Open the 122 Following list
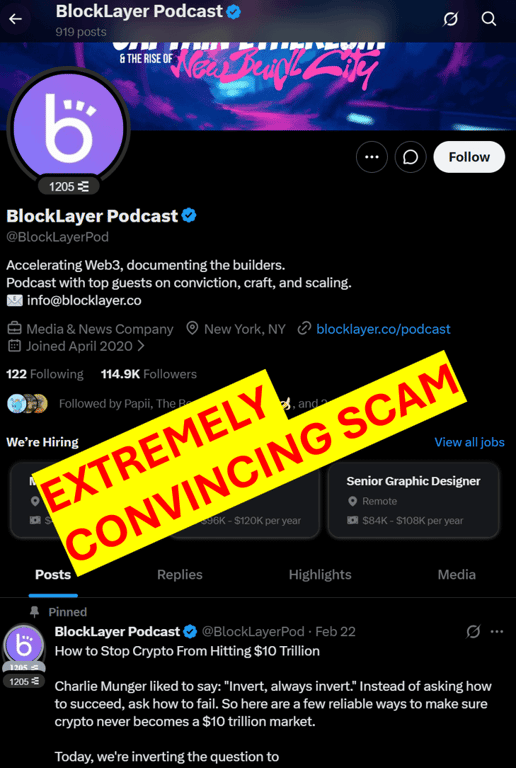 45,374
